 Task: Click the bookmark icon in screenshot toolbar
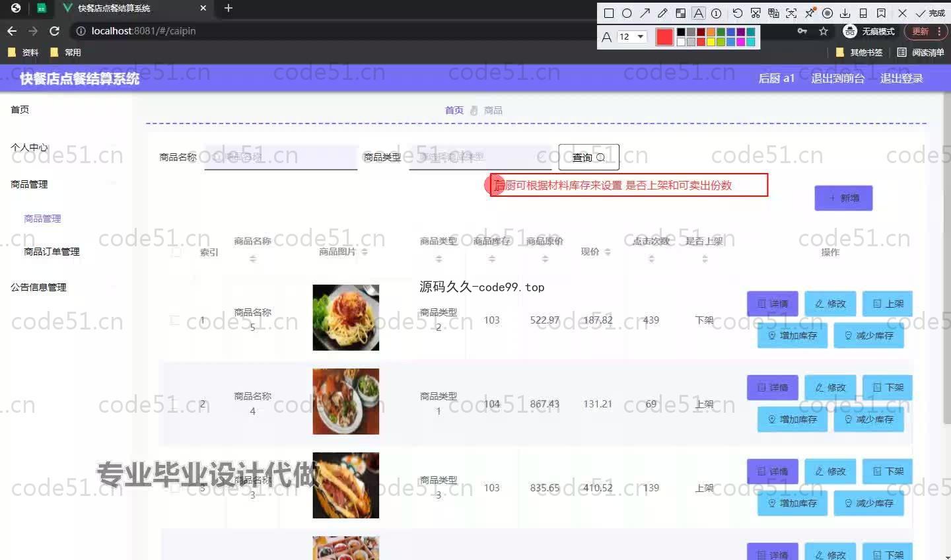[881, 13]
